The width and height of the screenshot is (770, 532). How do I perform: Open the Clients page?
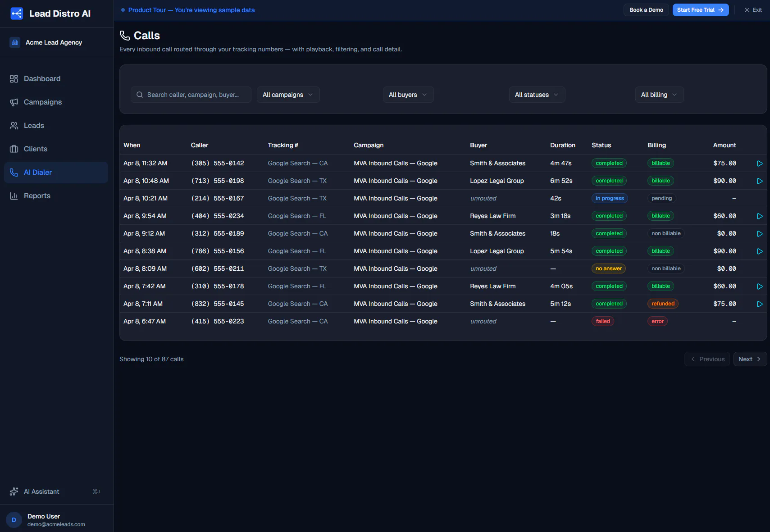(56, 149)
